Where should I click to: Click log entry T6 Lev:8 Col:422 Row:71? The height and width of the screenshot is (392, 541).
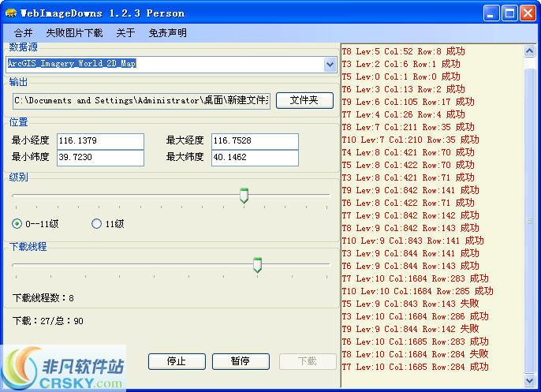tap(409, 203)
